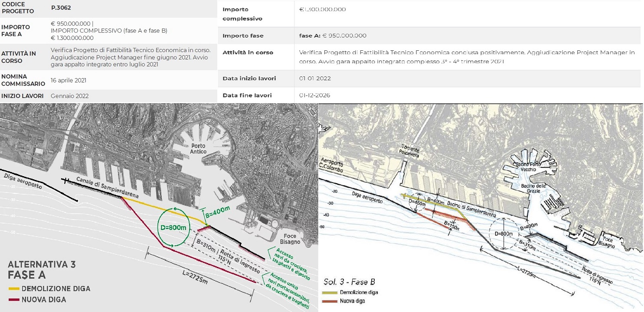Select the fase A: € 950.000.000 value
This screenshot has width=644, height=312.
[x=333, y=36]
